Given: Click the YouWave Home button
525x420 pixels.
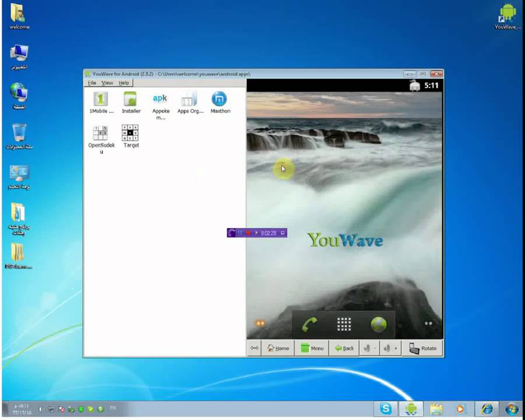Looking at the screenshot, I should (278, 348).
